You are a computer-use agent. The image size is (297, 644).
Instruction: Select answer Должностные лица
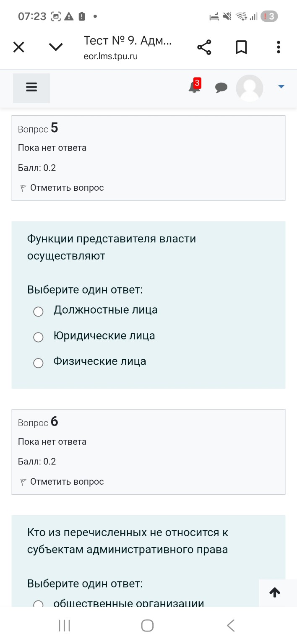[x=38, y=312]
